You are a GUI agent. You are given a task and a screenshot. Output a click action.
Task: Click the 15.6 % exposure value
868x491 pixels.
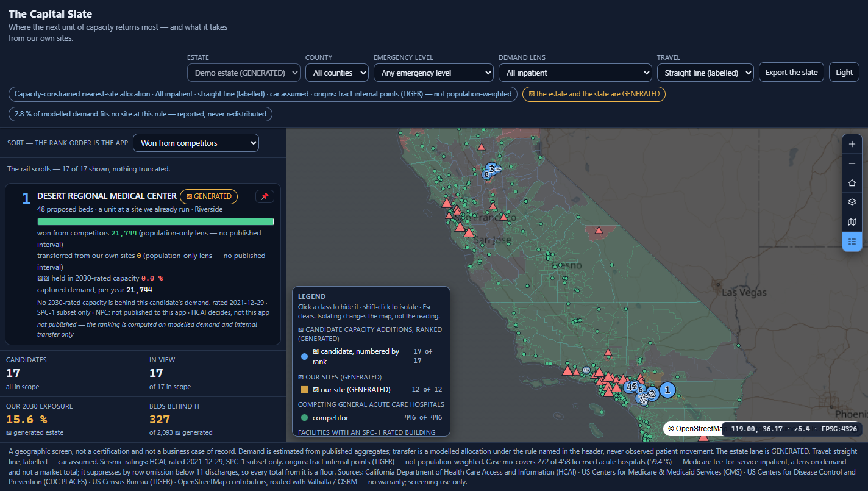tap(27, 420)
